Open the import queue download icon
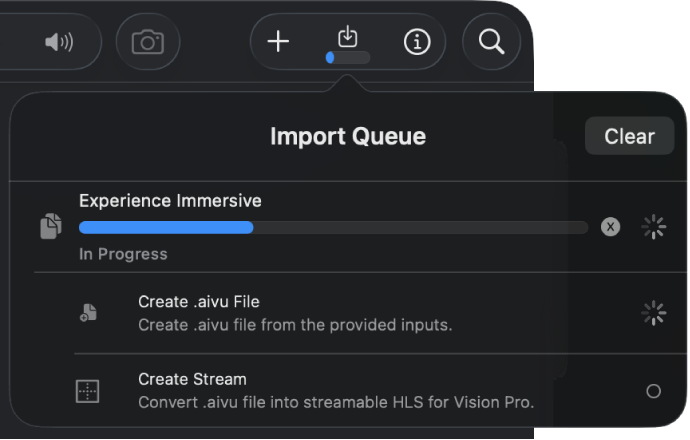This screenshot has height=440, width=690. [x=347, y=37]
